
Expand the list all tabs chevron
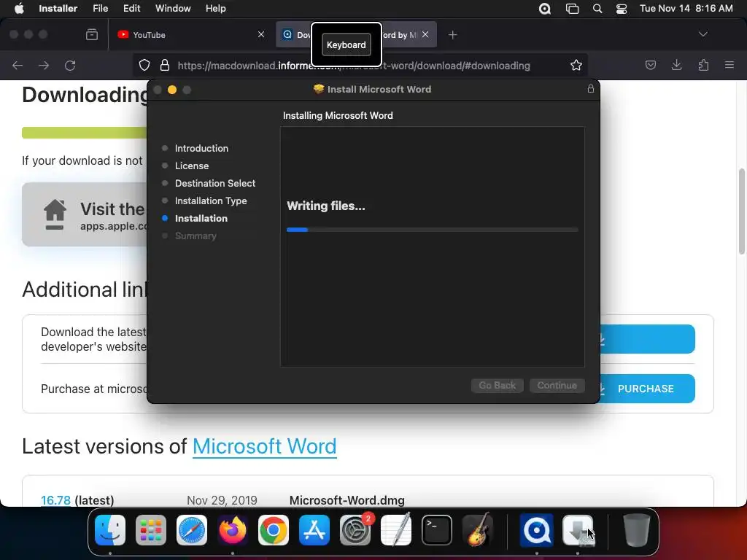(x=703, y=34)
